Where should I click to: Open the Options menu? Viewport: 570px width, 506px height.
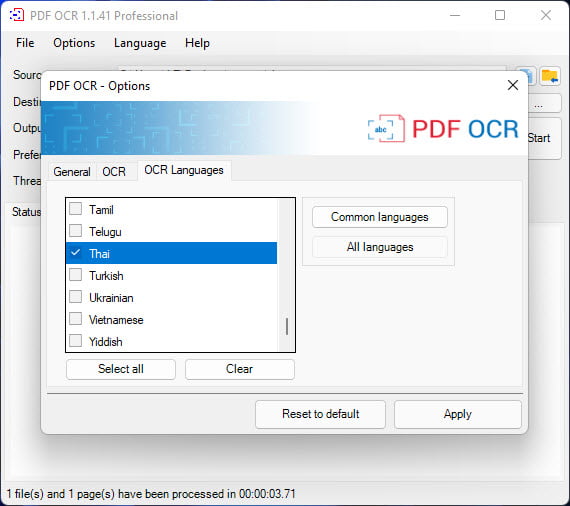click(74, 43)
